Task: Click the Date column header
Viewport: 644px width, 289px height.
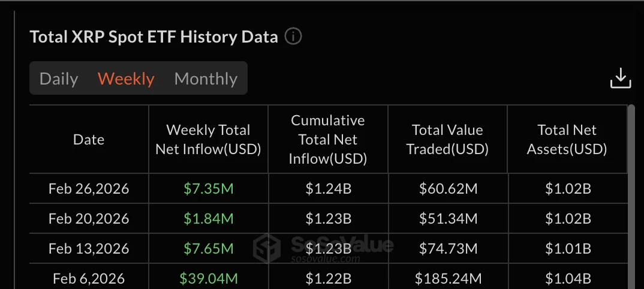Action: 89,140
